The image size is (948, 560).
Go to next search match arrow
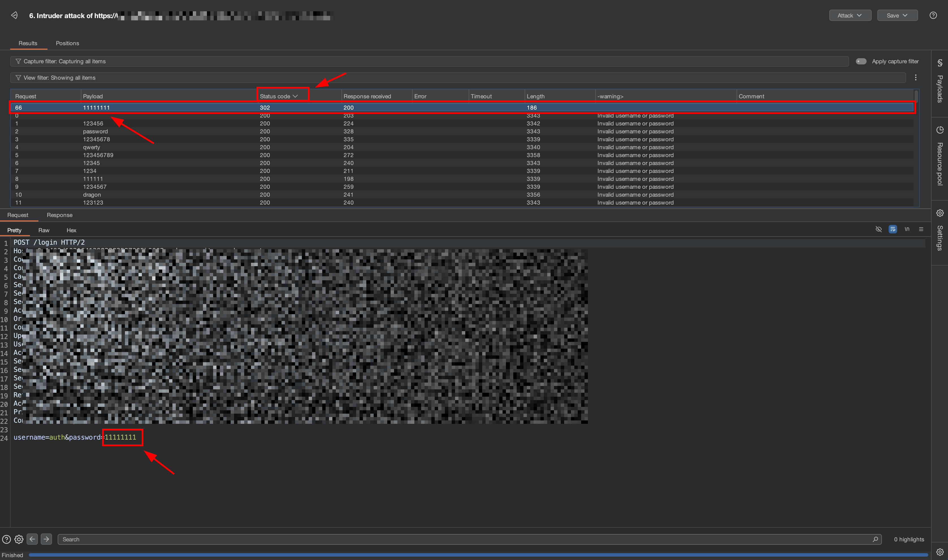pyautogui.click(x=46, y=539)
